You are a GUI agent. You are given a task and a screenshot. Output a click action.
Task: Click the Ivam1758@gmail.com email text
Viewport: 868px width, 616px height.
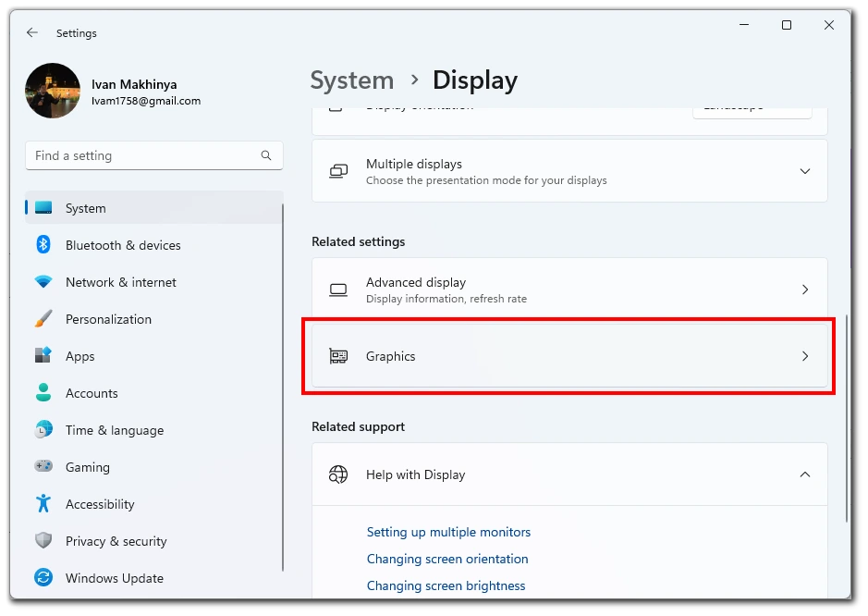[x=146, y=101]
